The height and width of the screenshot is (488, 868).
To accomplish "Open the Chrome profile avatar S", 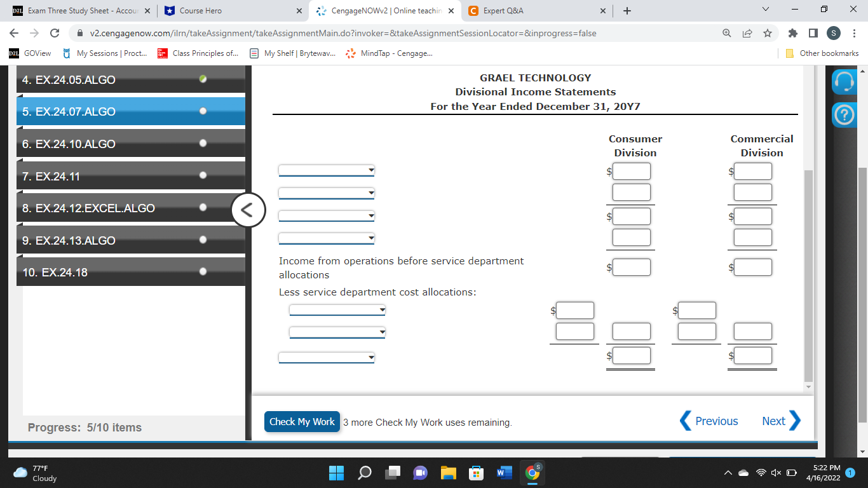I will pos(833,33).
